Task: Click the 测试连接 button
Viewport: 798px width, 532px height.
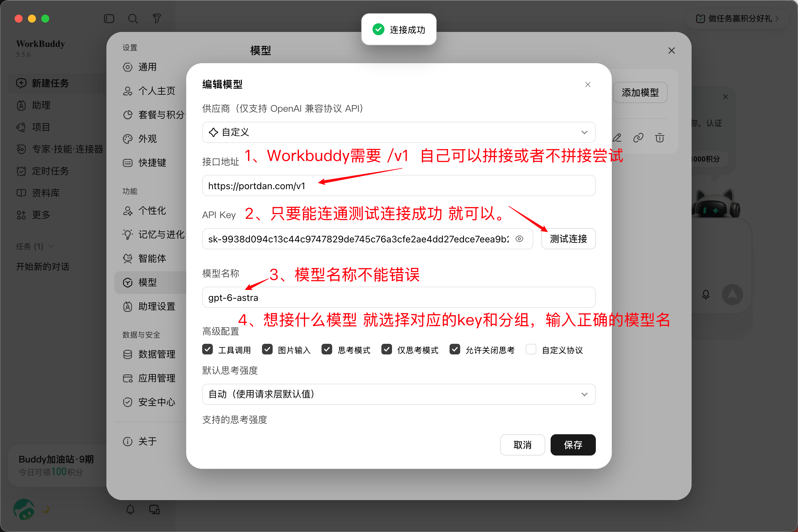Action: click(568, 239)
